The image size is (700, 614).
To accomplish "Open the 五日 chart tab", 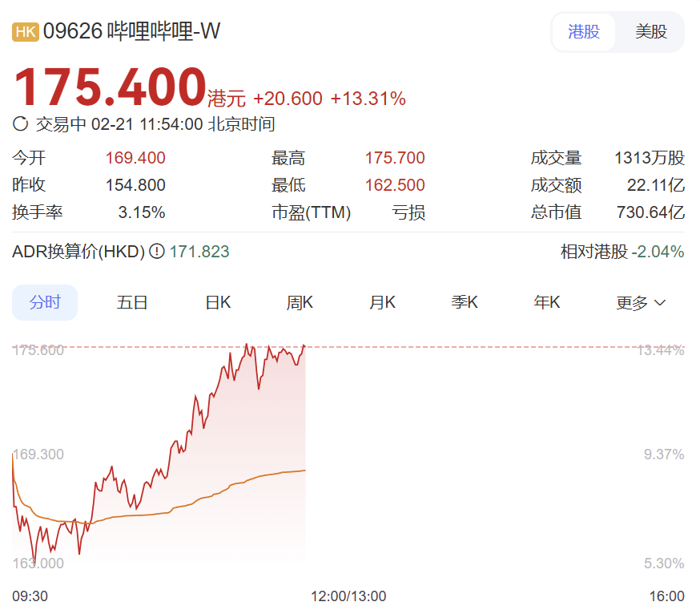I will [x=132, y=302].
